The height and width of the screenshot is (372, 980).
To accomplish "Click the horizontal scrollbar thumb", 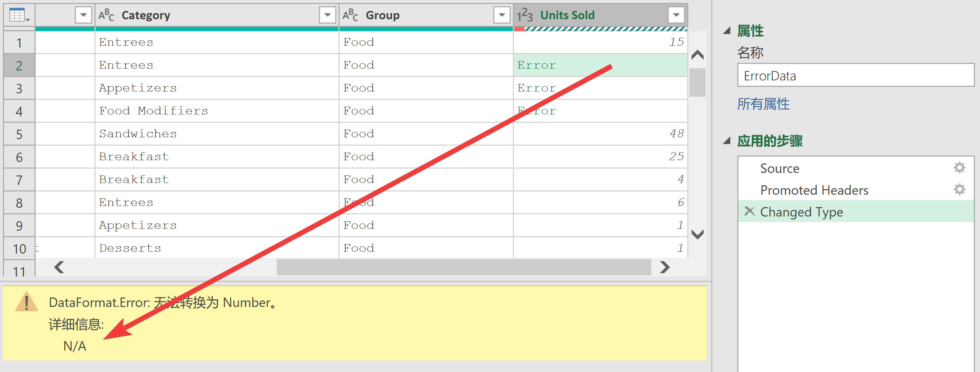I will tap(464, 267).
